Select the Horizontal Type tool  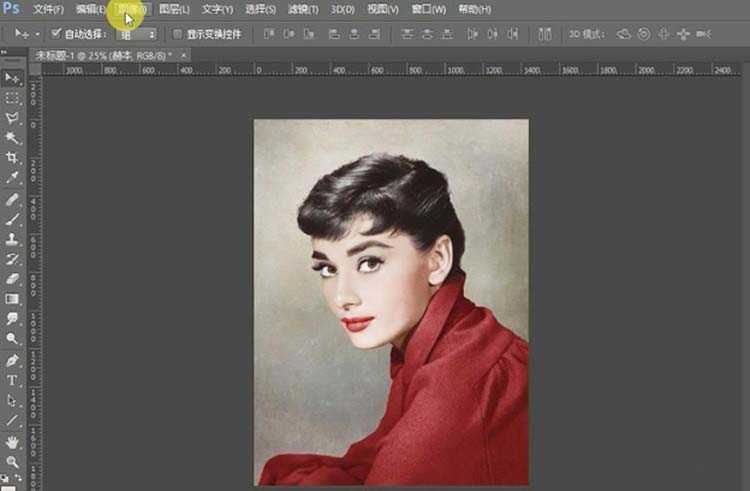(13, 380)
